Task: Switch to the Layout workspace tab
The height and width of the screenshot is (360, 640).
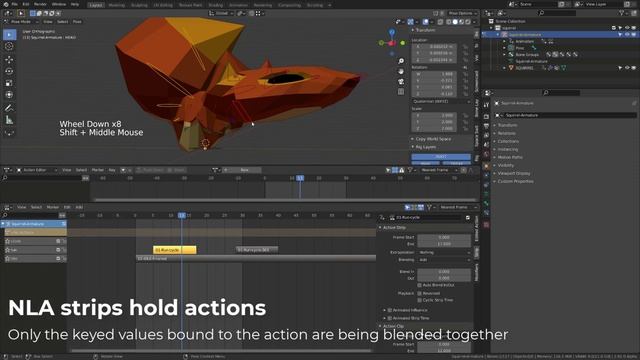Action: click(x=96, y=5)
